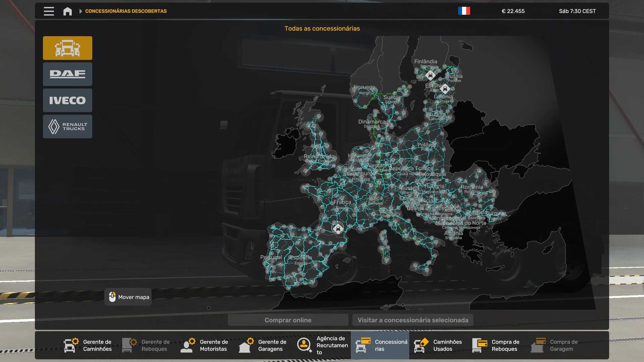Select the dealer marker in southern France
Viewport: 644px width, 362px height.
click(338, 228)
